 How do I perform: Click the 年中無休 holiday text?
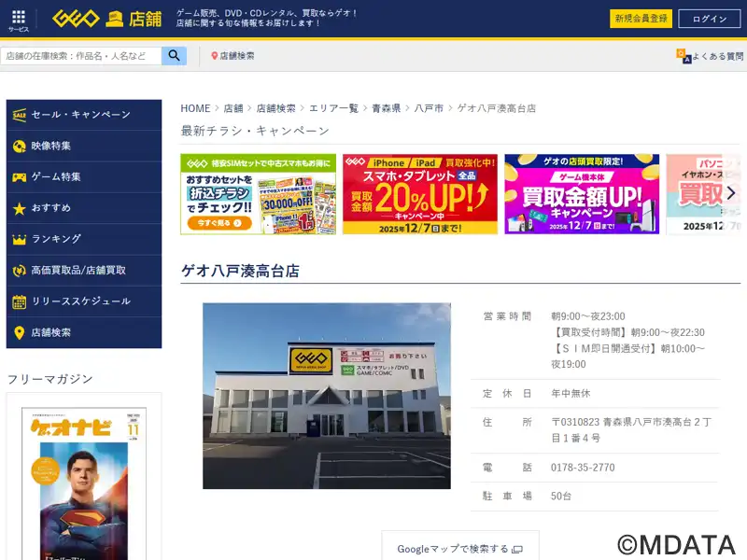(x=571, y=393)
